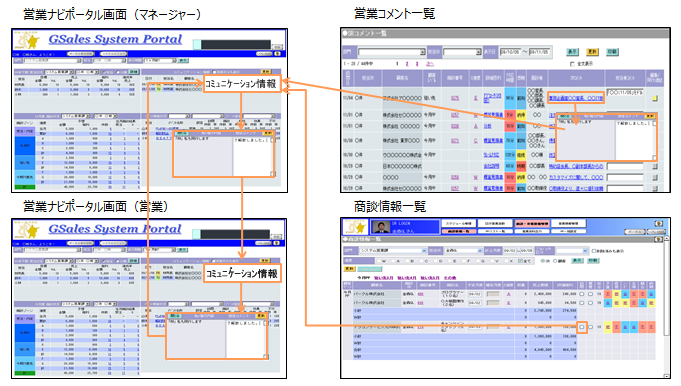Go to page 3 of the comment list
Image resolution: width=681 pixels, height=386 pixels.
tap(417, 64)
